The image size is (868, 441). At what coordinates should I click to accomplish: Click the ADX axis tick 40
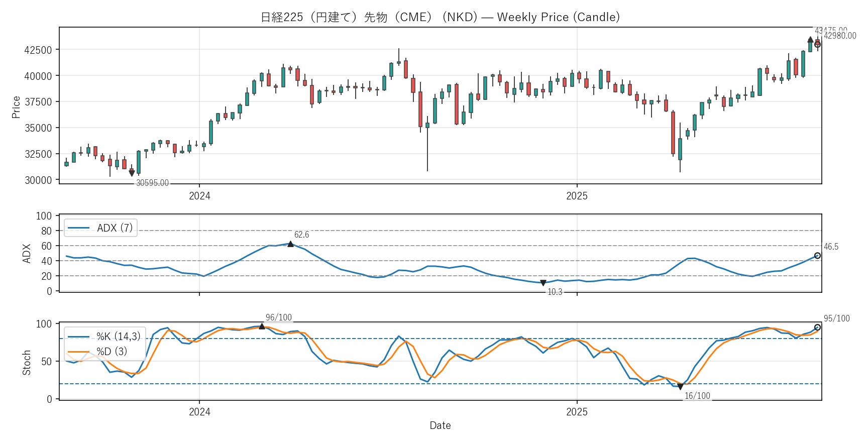click(x=46, y=261)
